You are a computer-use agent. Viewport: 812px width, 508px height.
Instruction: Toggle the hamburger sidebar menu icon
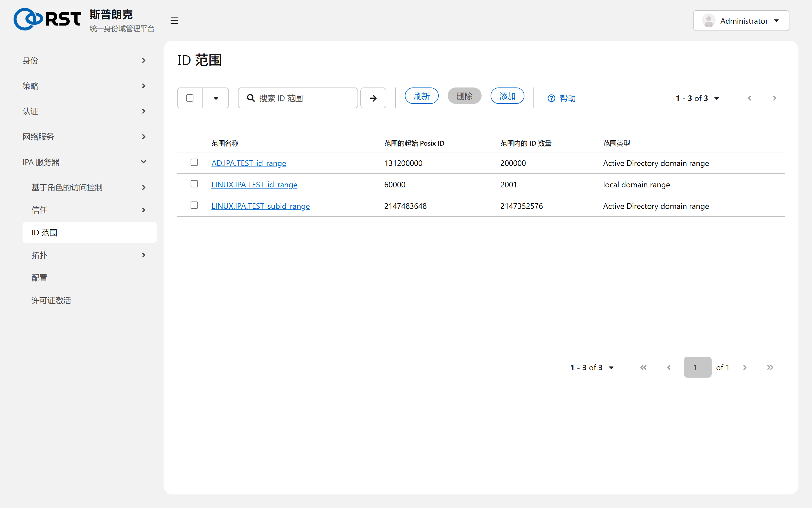(x=174, y=21)
